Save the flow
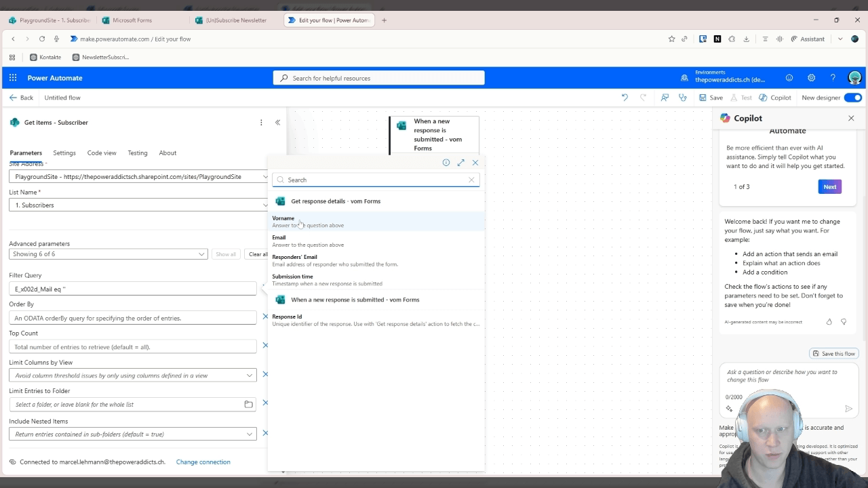The image size is (868, 488). pyautogui.click(x=711, y=98)
